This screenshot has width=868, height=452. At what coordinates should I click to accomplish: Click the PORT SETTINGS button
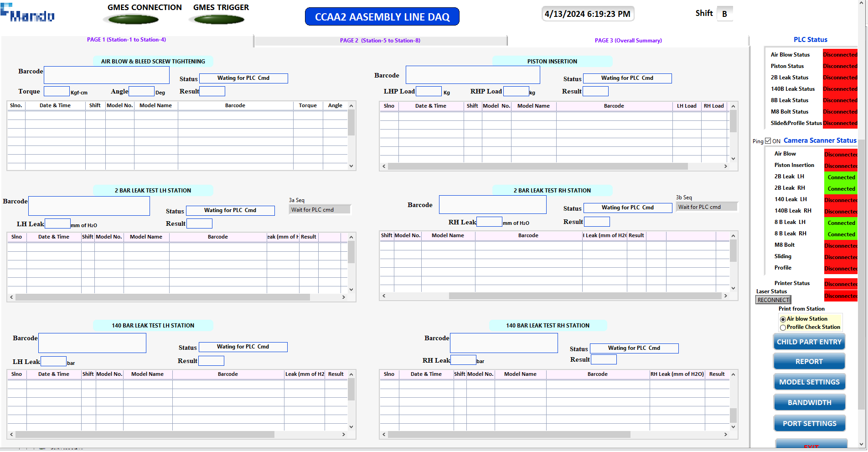tap(809, 424)
